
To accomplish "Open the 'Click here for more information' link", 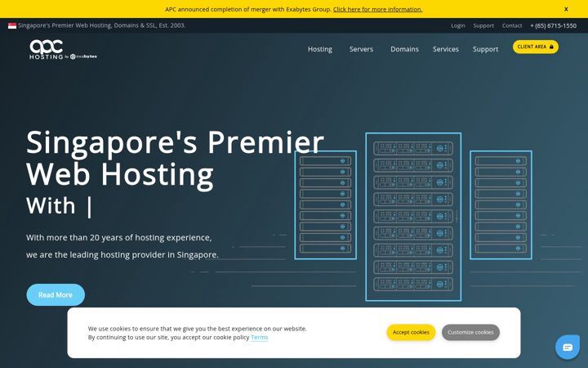I will (x=377, y=9).
